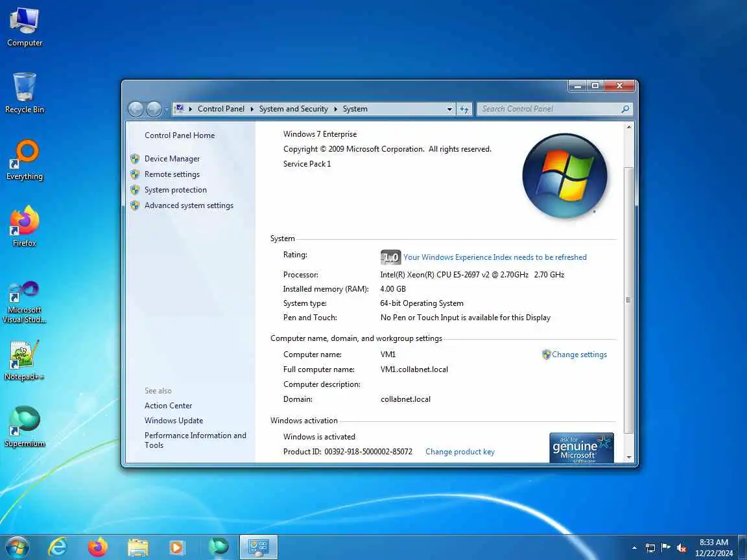Refresh the Control Panel page
The image size is (747, 560).
[x=464, y=109]
